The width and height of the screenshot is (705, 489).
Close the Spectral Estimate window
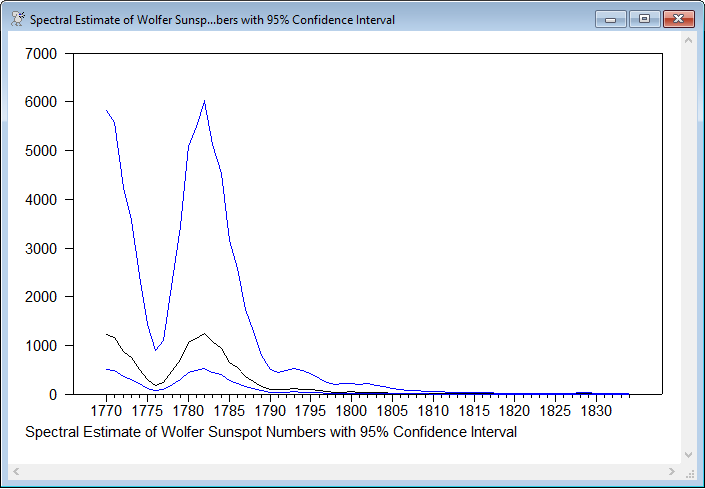coord(678,19)
